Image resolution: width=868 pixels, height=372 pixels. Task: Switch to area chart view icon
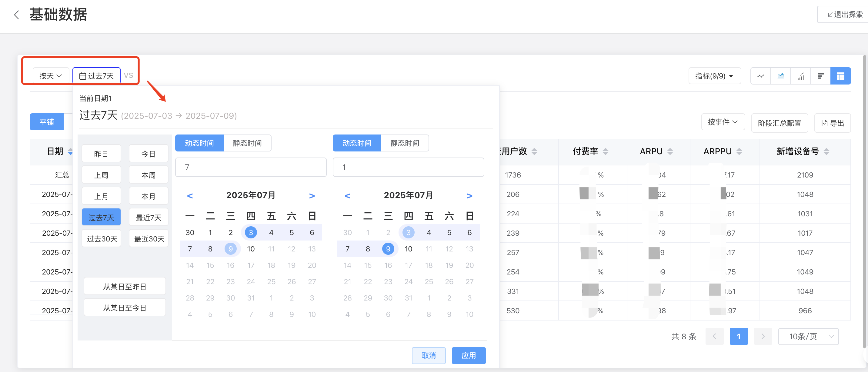pos(780,76)
